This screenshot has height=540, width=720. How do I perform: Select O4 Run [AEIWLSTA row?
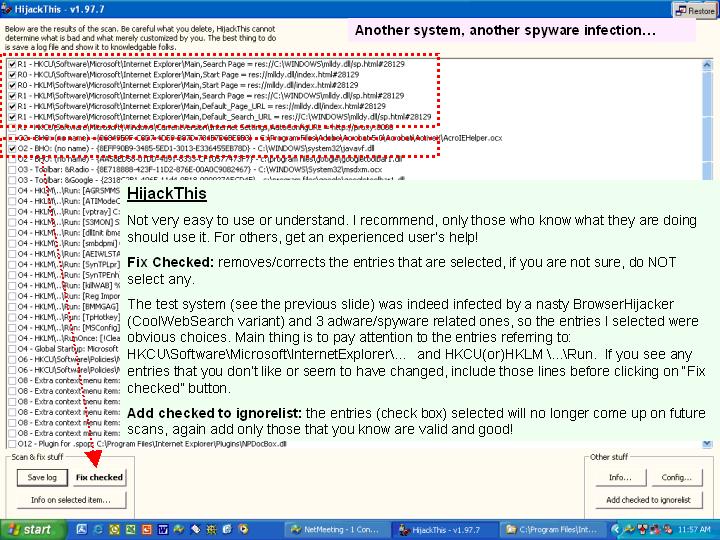[64, 254]
